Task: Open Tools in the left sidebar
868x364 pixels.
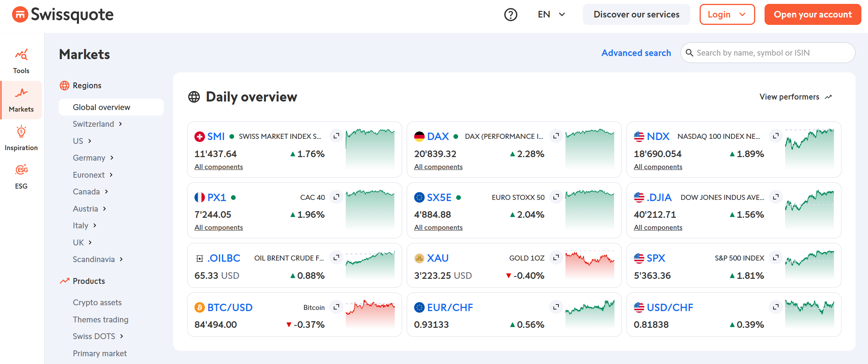Action: point(21,61)
